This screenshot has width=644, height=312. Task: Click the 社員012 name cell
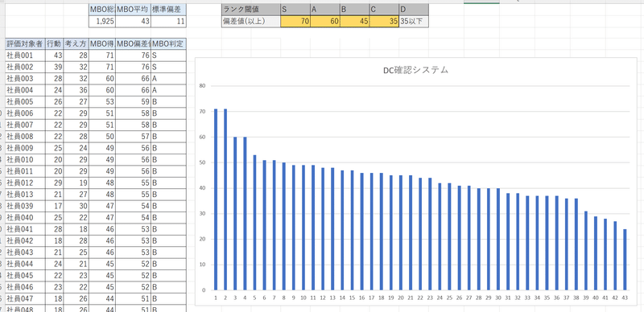click(x=25, y=183)
